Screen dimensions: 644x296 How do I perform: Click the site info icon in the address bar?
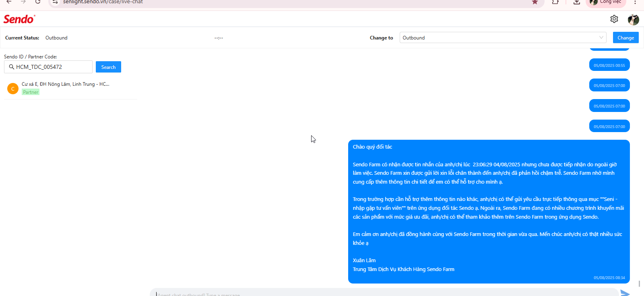56,2
